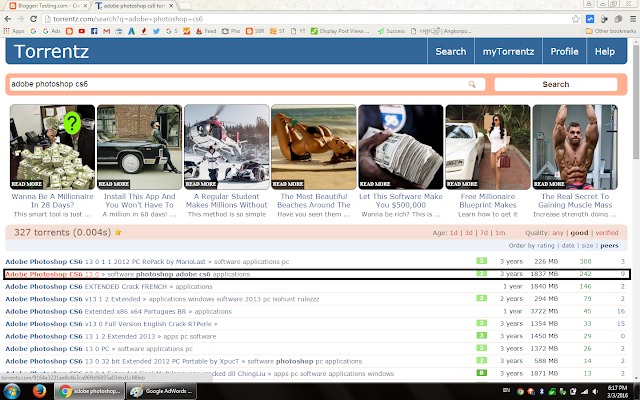Open the Pho bookmark

pos(231,31)
